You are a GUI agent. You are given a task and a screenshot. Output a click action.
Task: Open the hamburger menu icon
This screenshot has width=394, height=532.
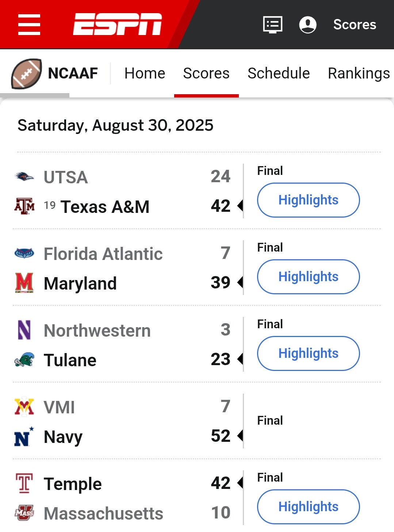29,25
